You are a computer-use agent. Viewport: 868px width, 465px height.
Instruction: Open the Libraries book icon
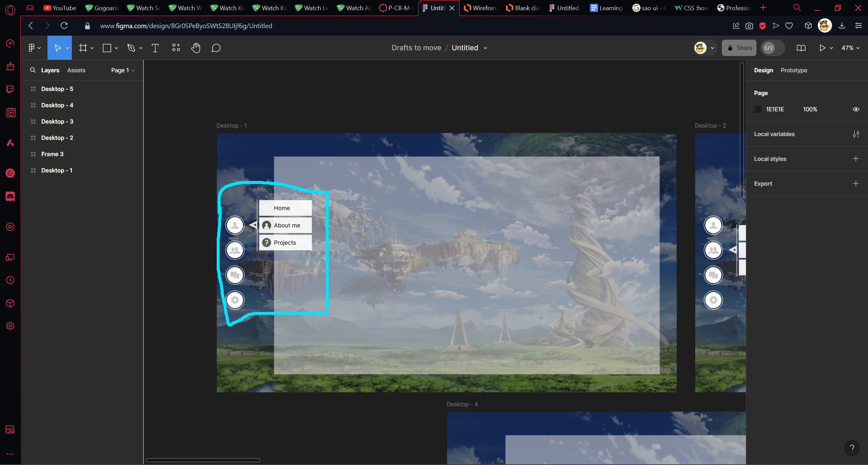pos(801,48)
